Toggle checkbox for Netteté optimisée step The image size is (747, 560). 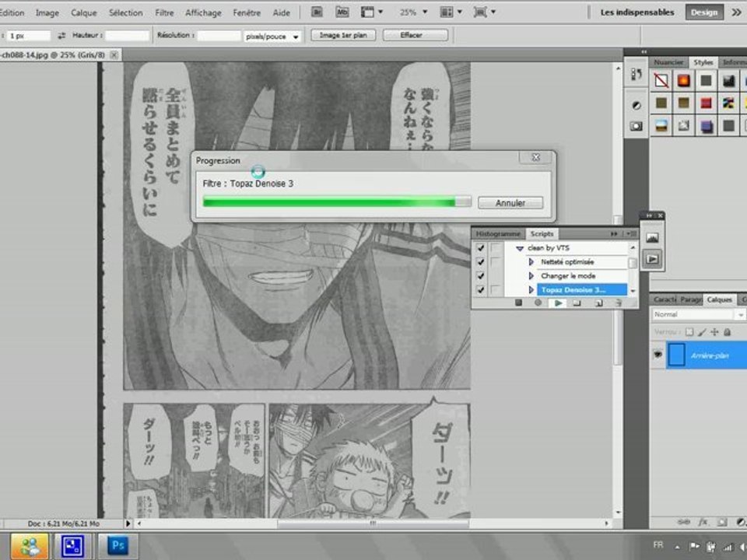pyautogui.click(x=480, y=262)
